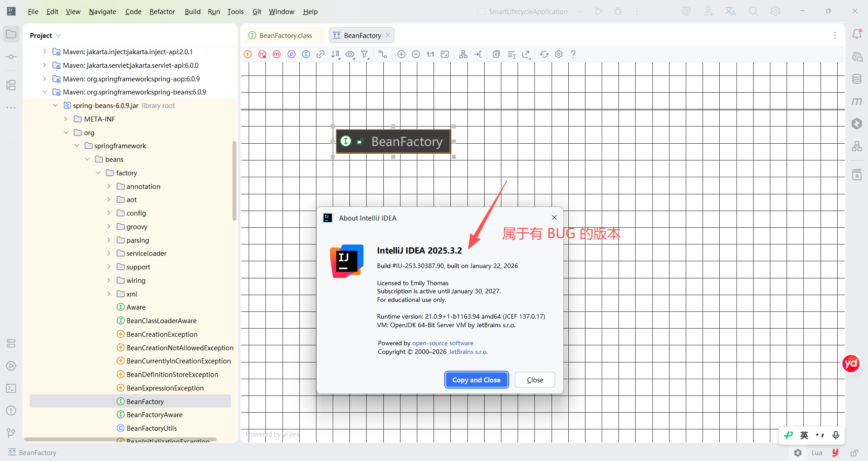Image resolution: width=868 pixels, height=461 pixels.
Task: Expand the annotation folder
Action: [x=109, y=186]
